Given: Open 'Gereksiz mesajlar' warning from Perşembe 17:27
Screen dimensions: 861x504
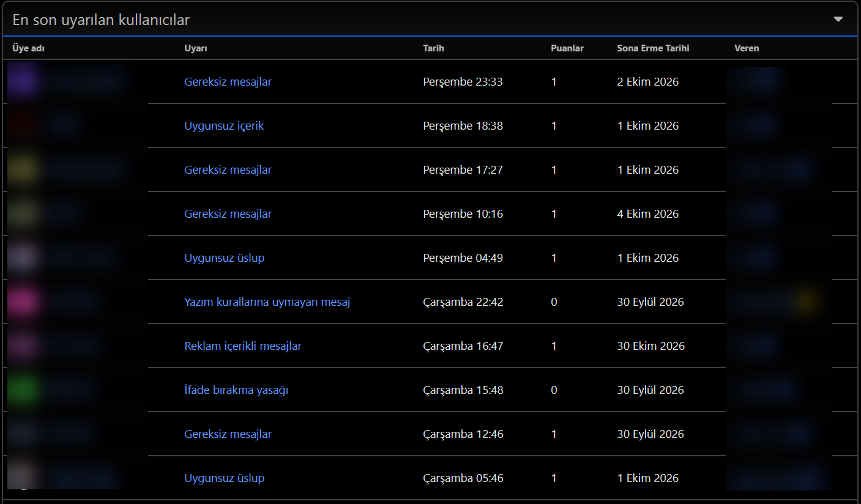Looking at the screenshot, I should coord(228,170).
